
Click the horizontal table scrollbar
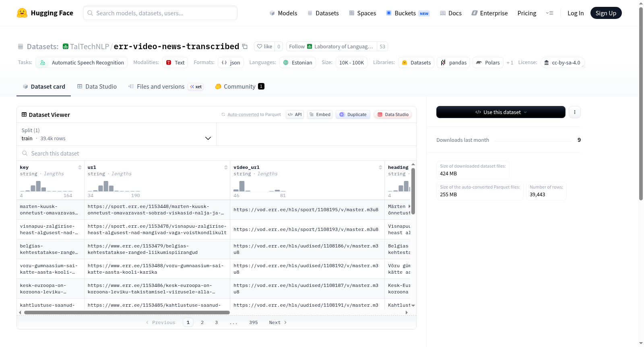pyautogui.click(x=127, y=312)
